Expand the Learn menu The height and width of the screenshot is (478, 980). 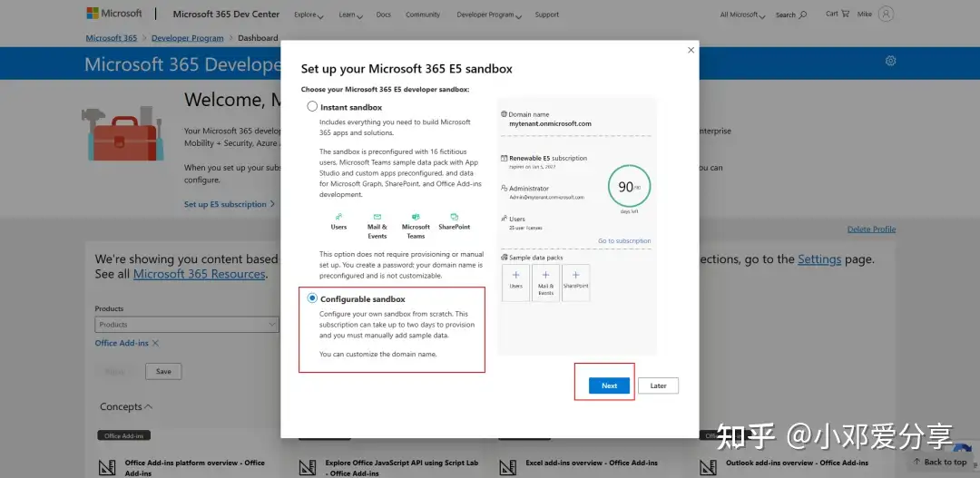tap(350, 15)
